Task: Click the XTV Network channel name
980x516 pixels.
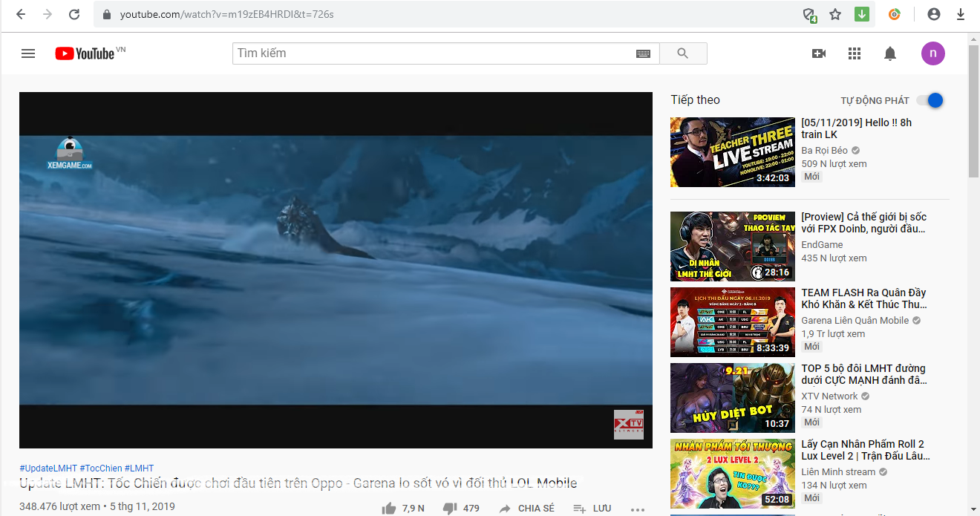Action: [829, 396]
